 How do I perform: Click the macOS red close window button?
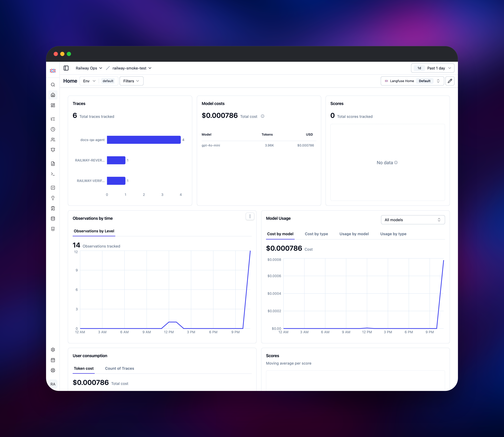[x=56, y=54]
